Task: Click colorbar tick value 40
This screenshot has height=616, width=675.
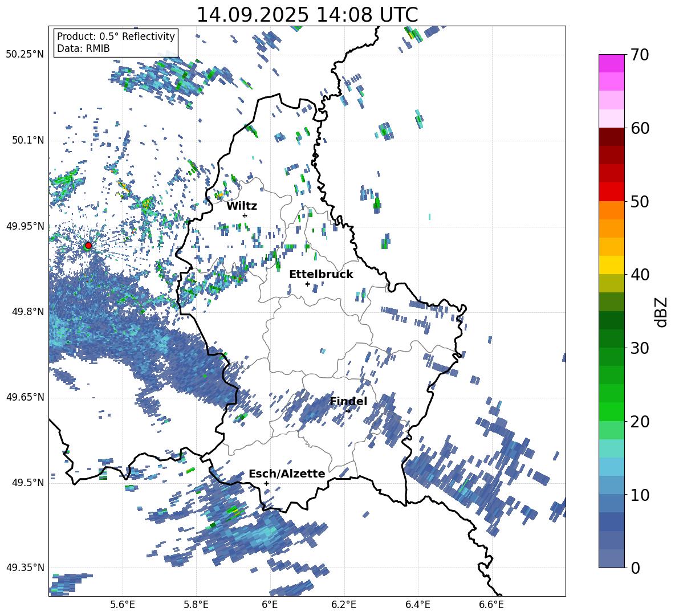Action: (x=639, y=275)
